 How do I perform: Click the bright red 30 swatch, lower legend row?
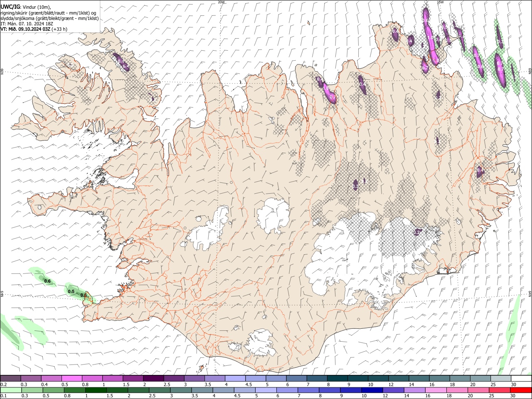521,390
